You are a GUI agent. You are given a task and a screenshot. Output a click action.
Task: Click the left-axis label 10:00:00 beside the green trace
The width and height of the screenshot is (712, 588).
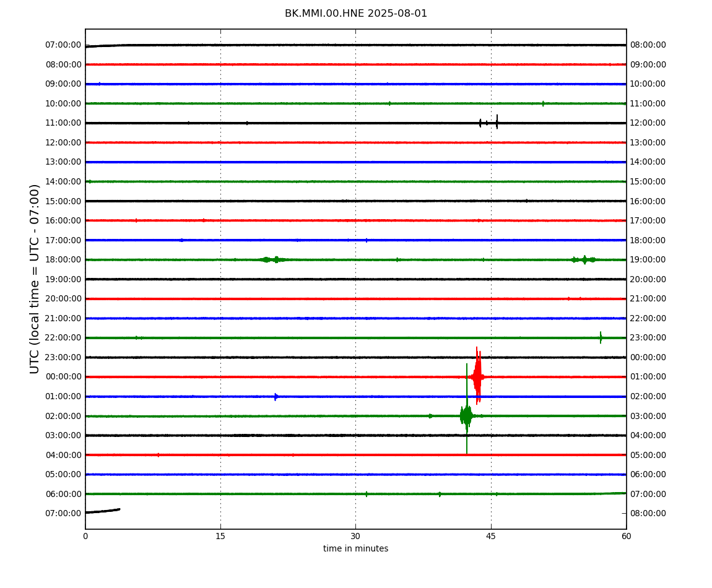click(64, 103)
